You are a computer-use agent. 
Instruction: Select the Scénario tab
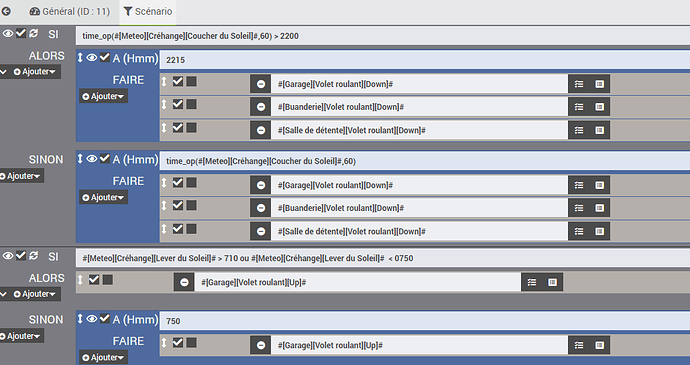[147, 11]
